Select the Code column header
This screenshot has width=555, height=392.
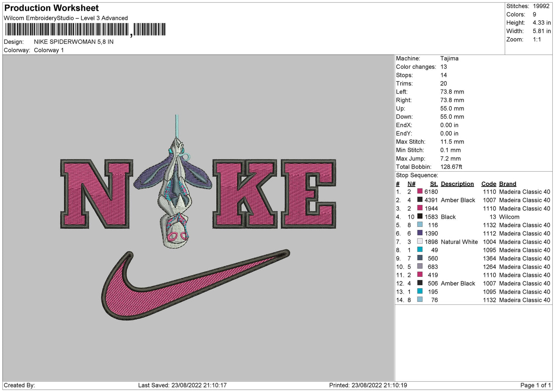pyautogui.click(x=489, y=184)
